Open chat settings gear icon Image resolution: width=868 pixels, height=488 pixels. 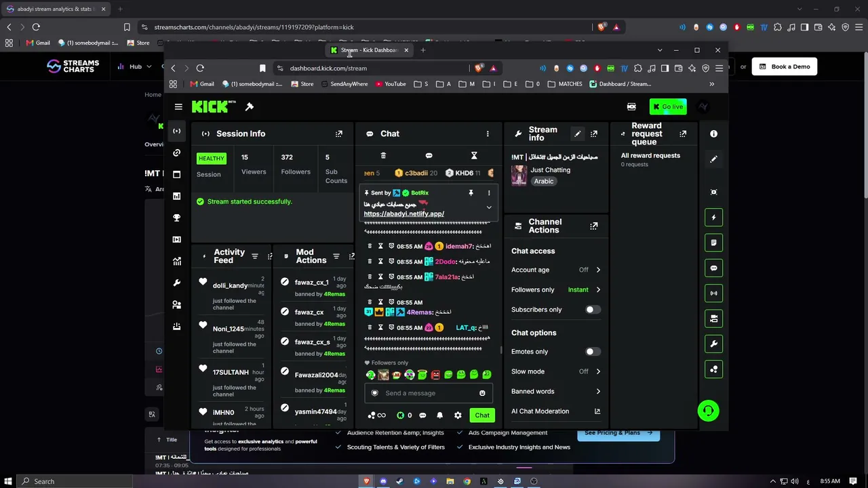(x=458, y=415)
